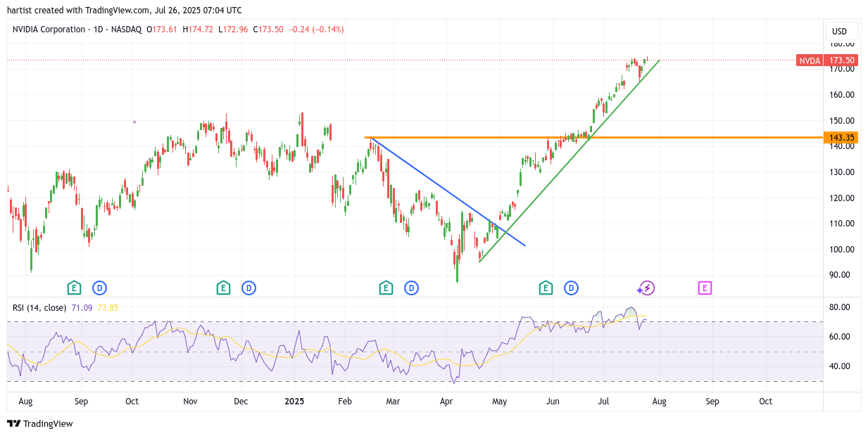Click the Dec label on time axis
868x436 pixels.
(241, 402)
